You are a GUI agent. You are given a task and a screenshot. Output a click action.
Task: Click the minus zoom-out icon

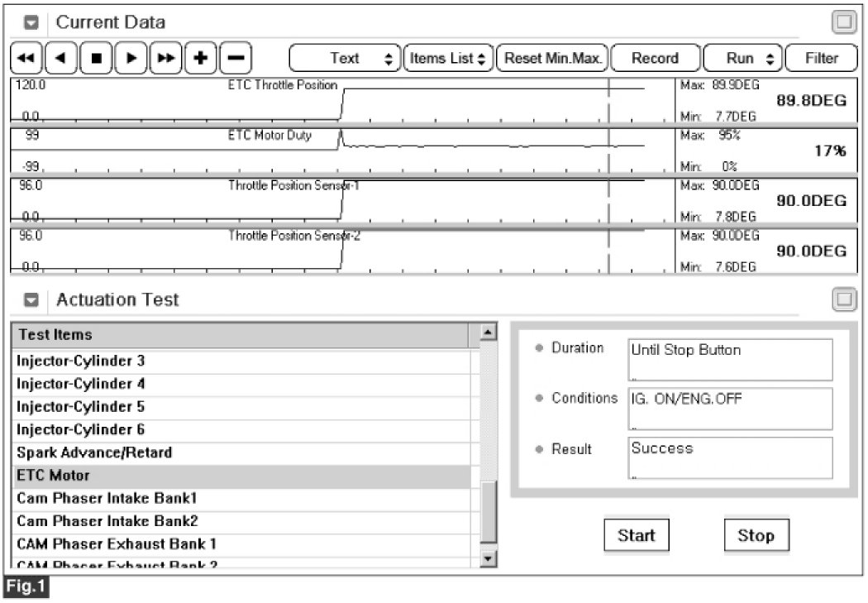[x=236, y=58]
